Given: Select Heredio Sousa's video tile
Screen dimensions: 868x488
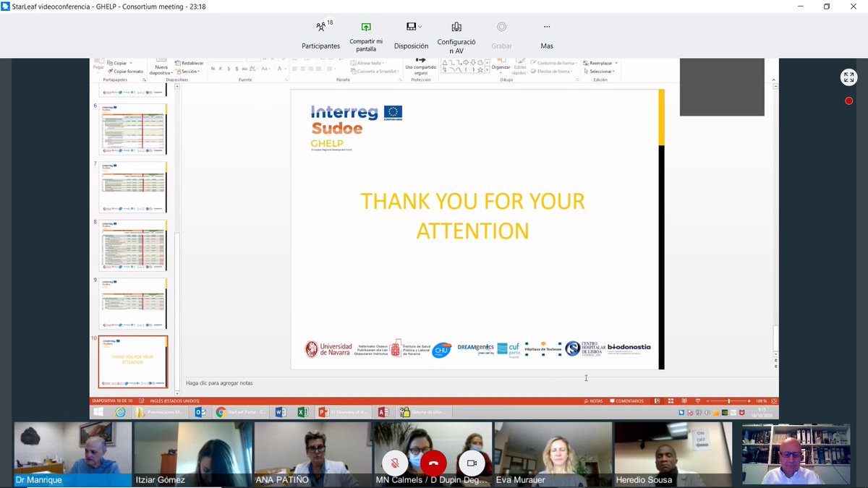Looking at the screenshot, I should tap(673, 453).
